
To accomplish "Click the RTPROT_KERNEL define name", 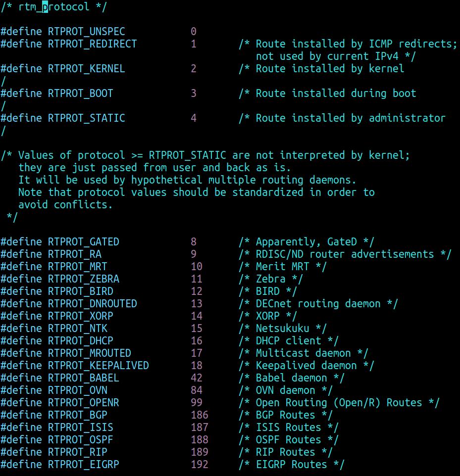I will pyautogui.click(x=86, y=69).
